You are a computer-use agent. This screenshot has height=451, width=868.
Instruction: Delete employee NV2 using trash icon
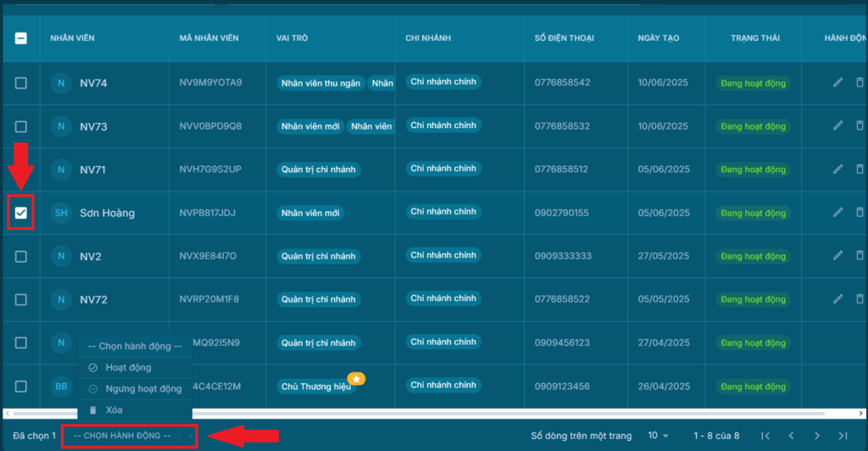[x=860, y=255]
